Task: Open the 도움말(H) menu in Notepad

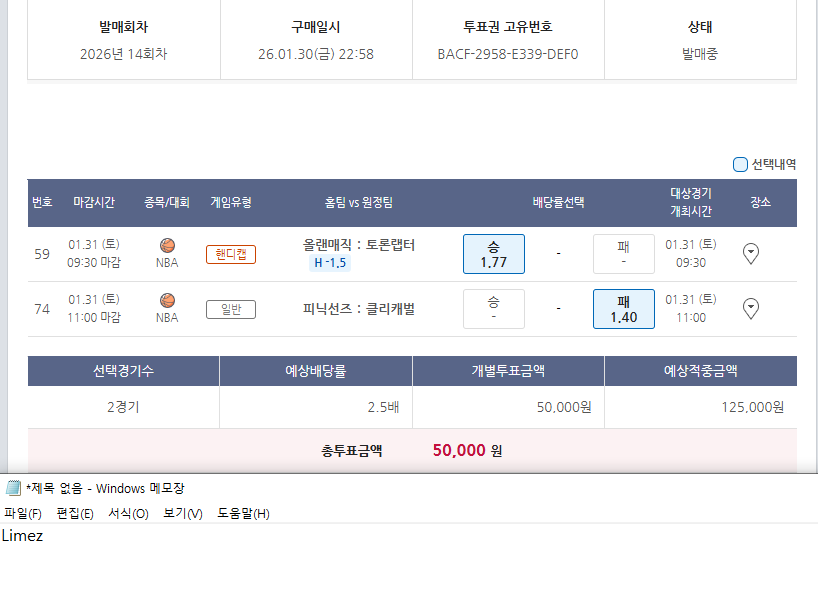Action: (x=243, y=514)
